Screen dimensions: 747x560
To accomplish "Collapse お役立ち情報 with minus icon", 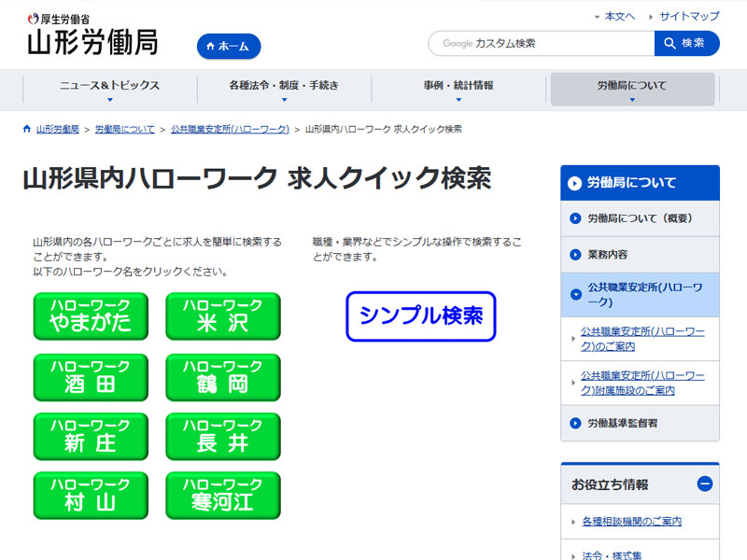I will pyautogui.click(x=705, y=483).
